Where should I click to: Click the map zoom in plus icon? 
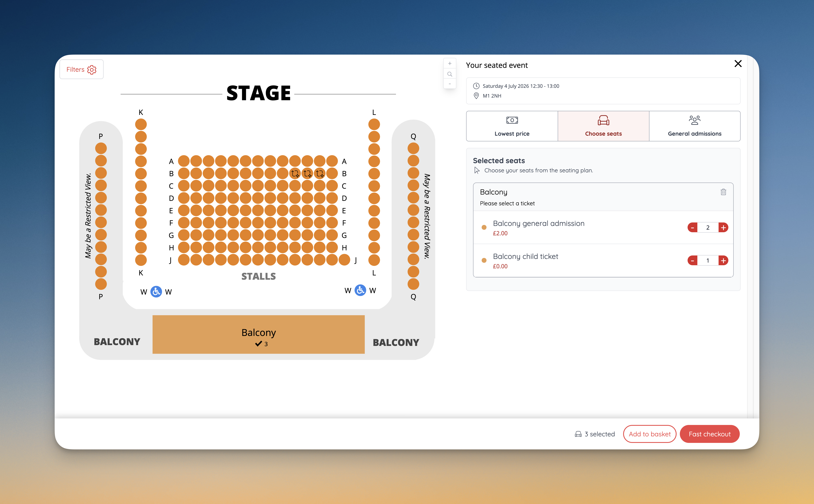coord(450,63)
